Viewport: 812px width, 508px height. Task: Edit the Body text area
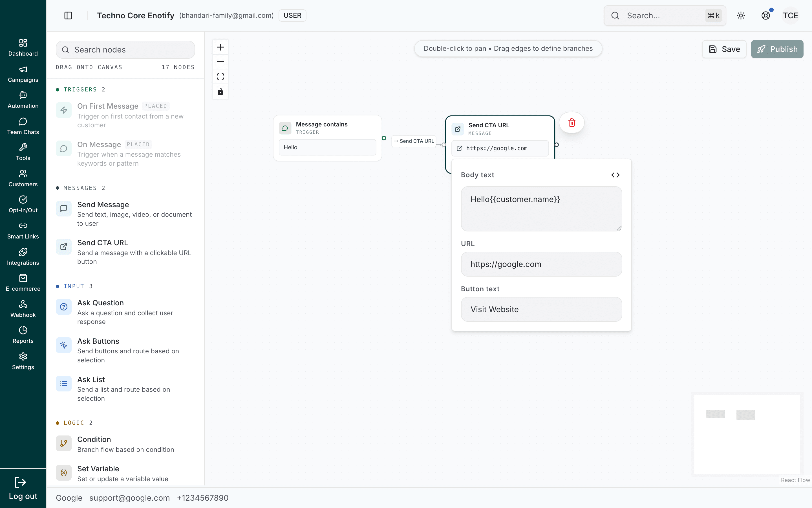pos(541,209)
